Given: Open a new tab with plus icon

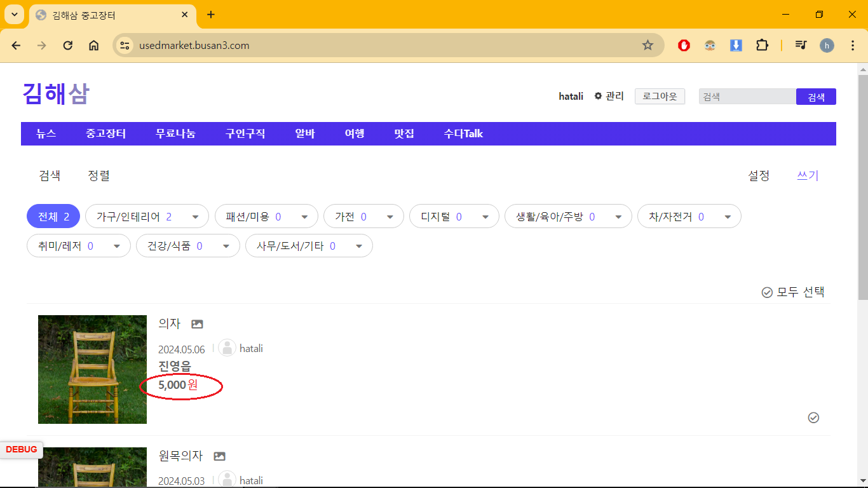Looking at the screenshot, I should tap(211, 15).
